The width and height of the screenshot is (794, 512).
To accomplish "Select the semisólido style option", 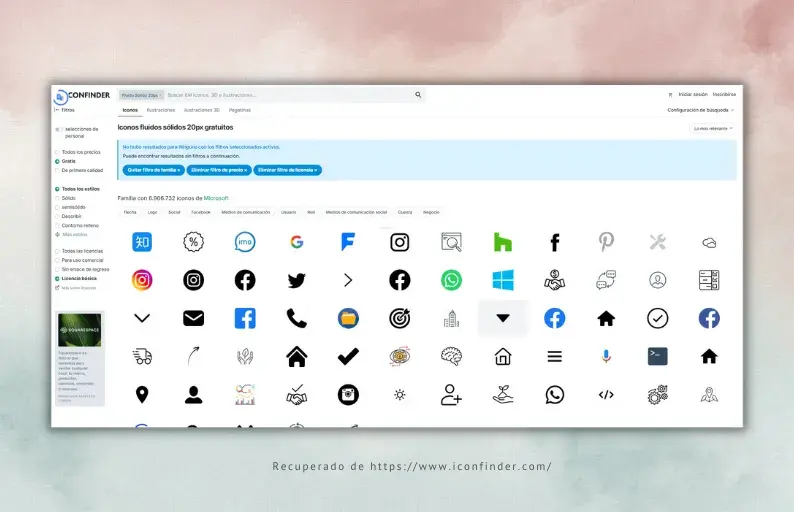I will 70,207.
